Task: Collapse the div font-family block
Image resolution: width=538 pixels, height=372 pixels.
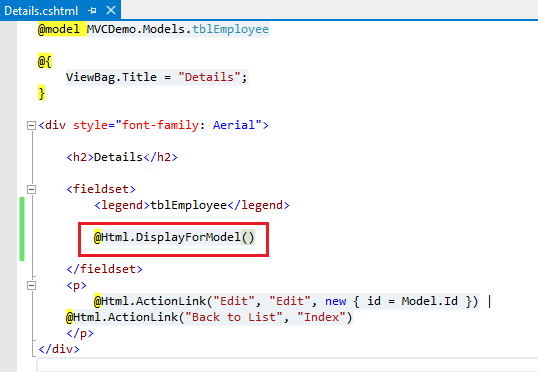Action: coord(31,126)
